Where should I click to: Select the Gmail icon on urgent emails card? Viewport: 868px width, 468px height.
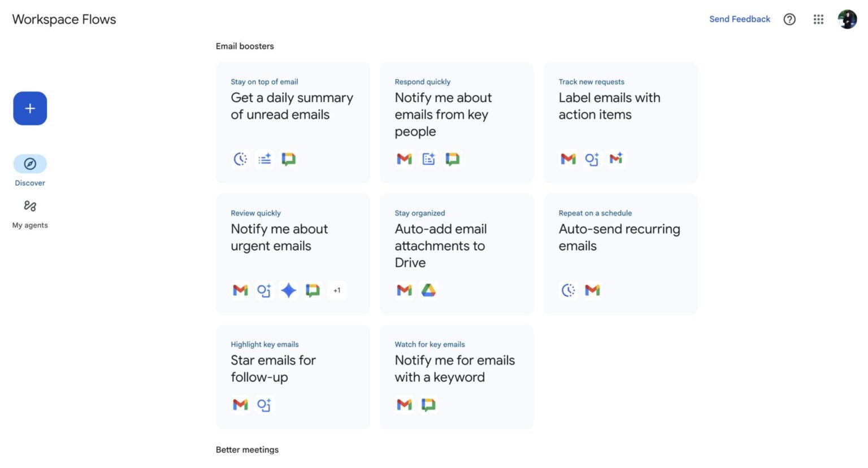tap(240, 290)
